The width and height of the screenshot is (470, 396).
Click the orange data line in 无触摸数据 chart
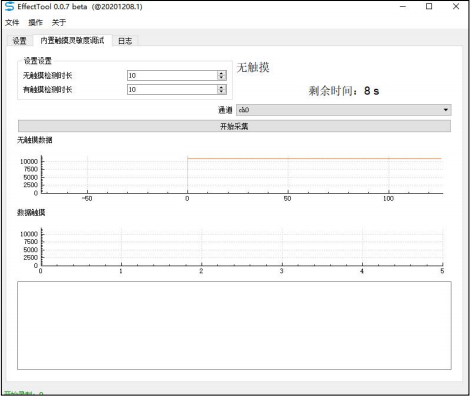pyautogui.click(x=314, y=158)
